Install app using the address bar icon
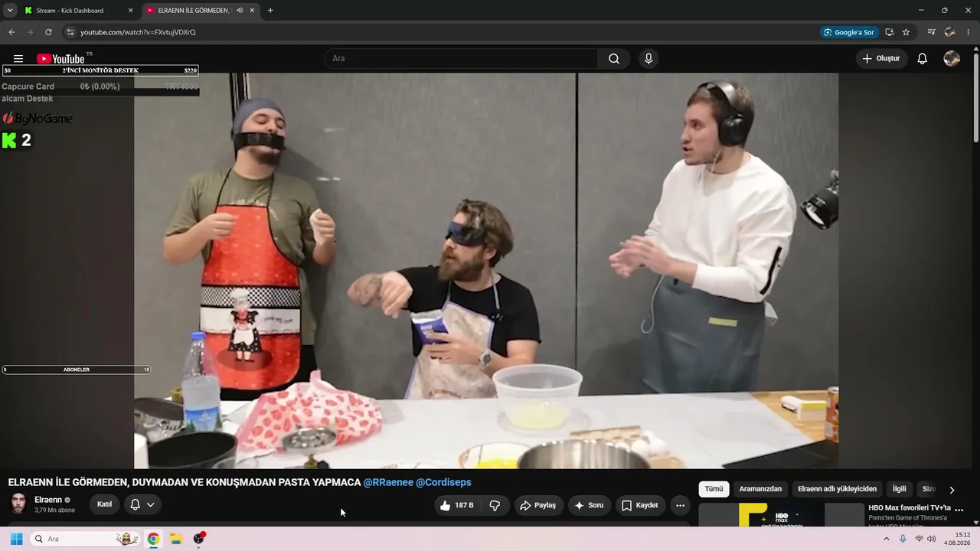 click(x=890, y=32)
